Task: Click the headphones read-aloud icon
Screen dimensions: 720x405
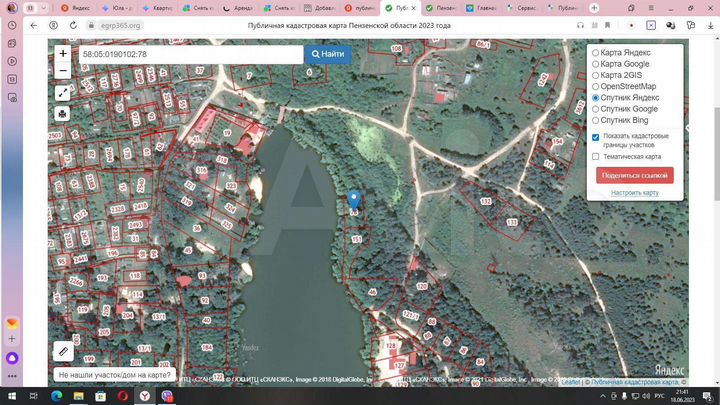Action: click(x=580, y=26)
